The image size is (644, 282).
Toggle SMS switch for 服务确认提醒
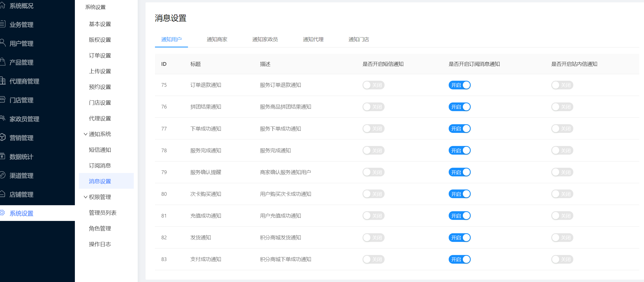click(373, 172)
